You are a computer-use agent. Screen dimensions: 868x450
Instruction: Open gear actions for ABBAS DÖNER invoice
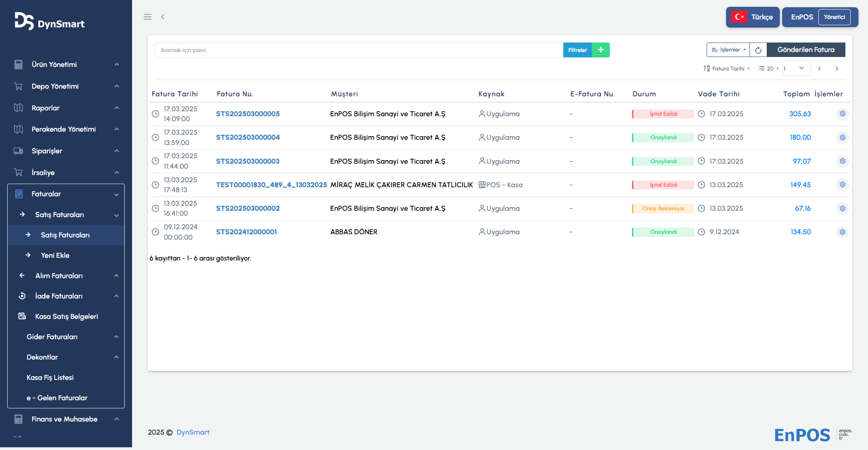(842, 232)
